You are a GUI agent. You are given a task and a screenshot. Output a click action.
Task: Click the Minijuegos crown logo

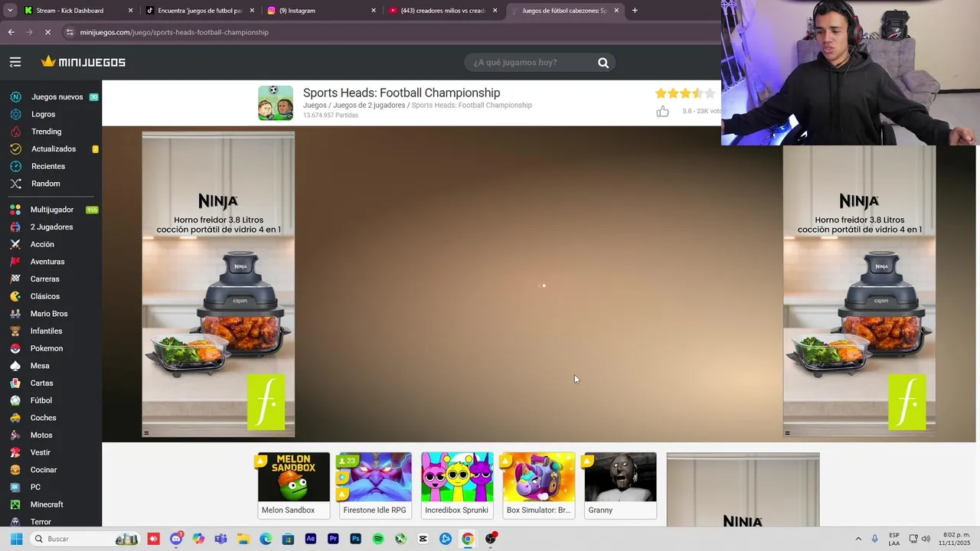click(83, 62)
